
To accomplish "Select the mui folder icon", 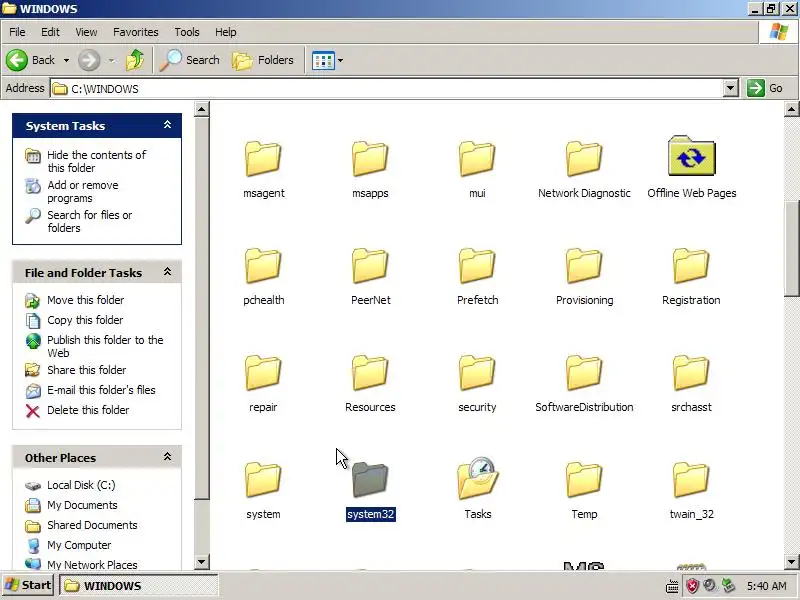I will pos(477,159).
